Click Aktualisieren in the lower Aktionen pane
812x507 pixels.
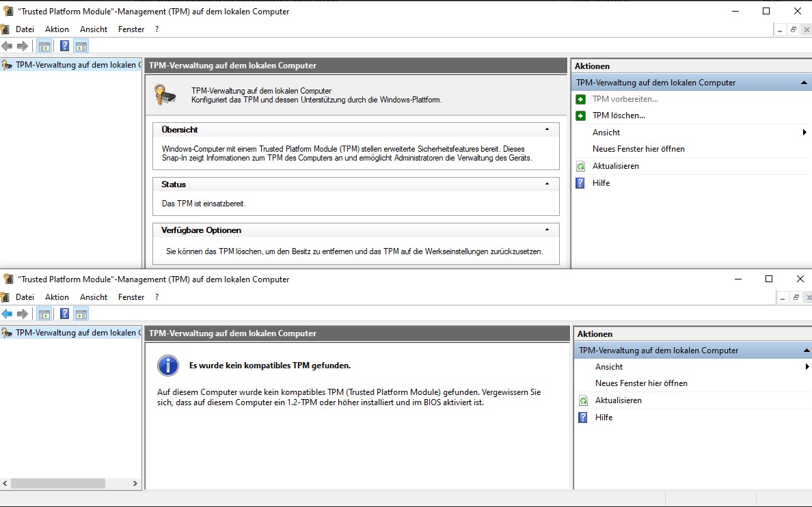[x=618, y=400]
